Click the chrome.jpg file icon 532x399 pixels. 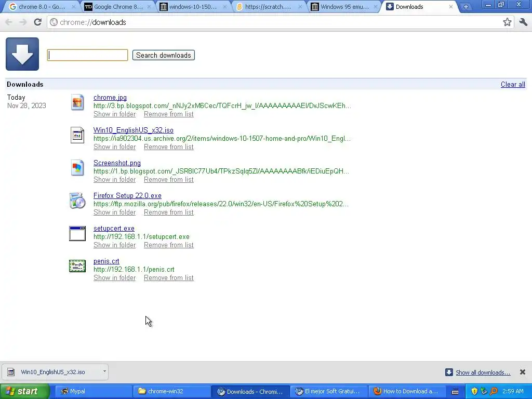point(77,102)
